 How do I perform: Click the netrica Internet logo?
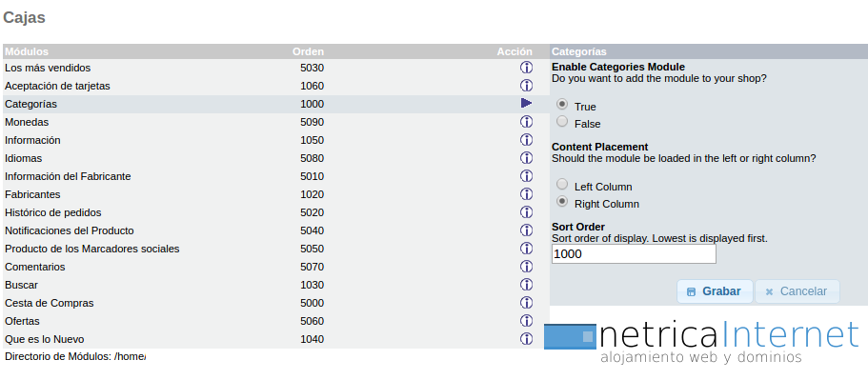(x=702, y=343)
